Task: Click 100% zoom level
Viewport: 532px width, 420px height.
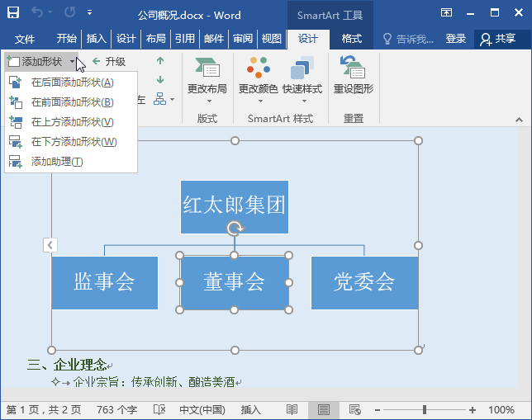Action: click(501, 410)
